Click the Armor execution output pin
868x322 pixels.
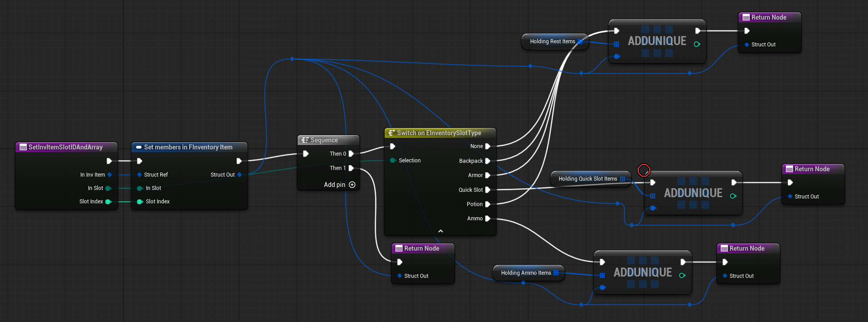488,175
